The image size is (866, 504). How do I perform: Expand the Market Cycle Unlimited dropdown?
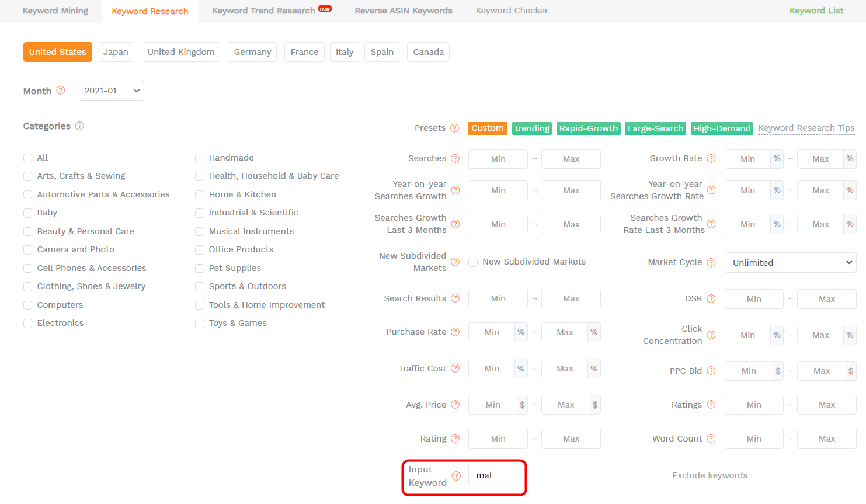coord(790,263)
